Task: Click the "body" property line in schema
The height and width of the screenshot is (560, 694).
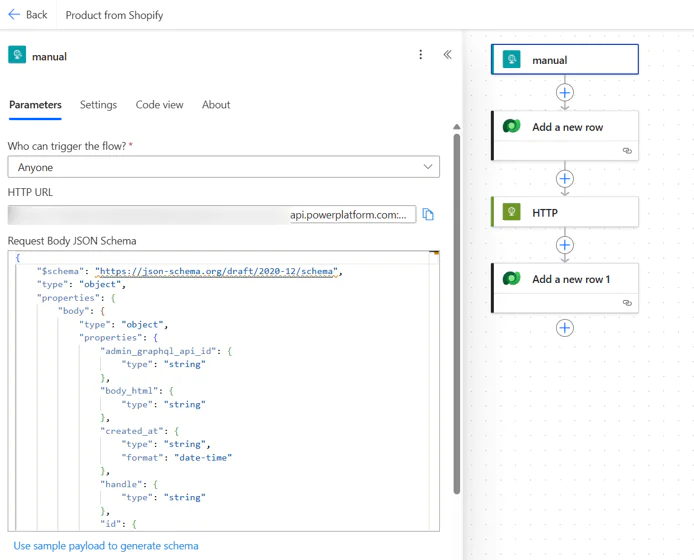Action: click(81, 311)
